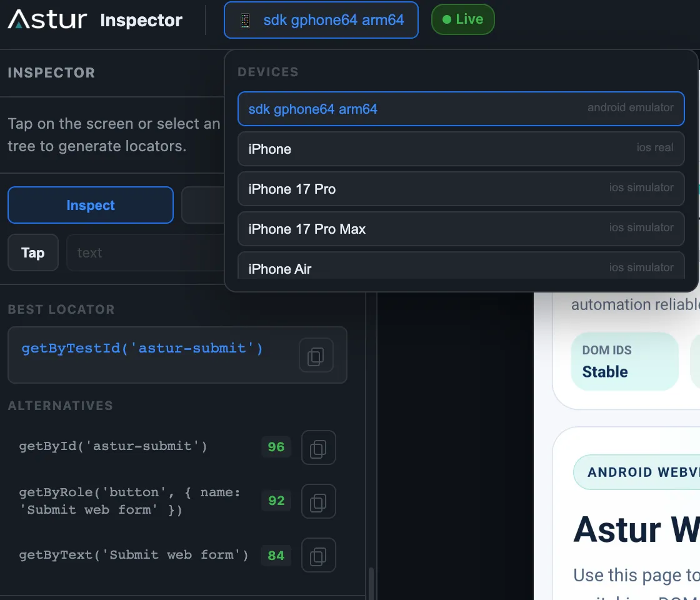Focus the text input field
Image resolution: width=700 pixels, height=600 pixels.
point(146,252)
